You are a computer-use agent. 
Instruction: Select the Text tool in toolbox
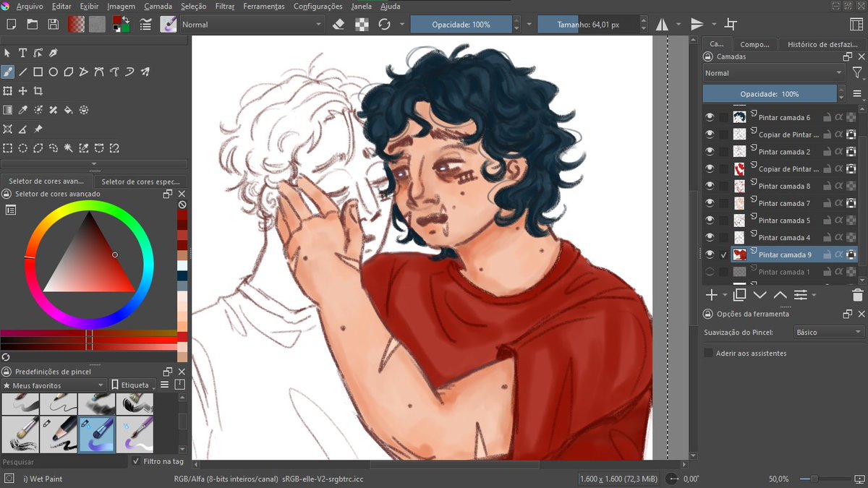22,53
